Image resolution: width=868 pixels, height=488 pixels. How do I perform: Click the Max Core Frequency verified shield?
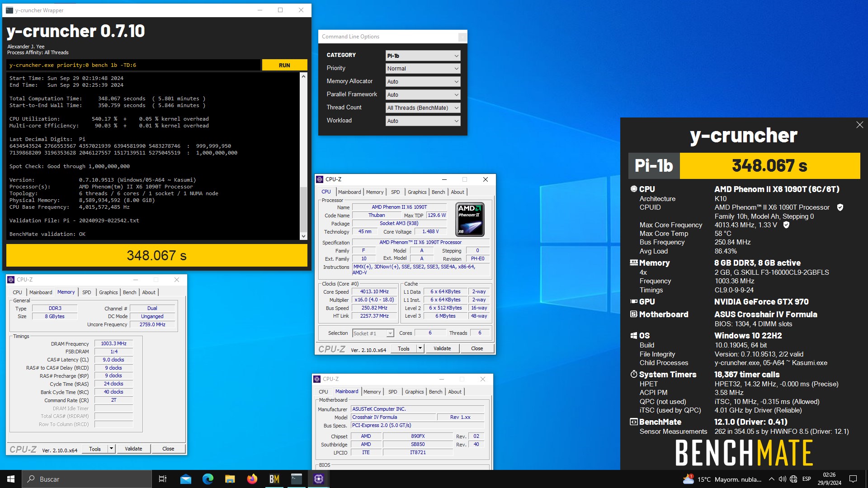[x=786, y=225]
